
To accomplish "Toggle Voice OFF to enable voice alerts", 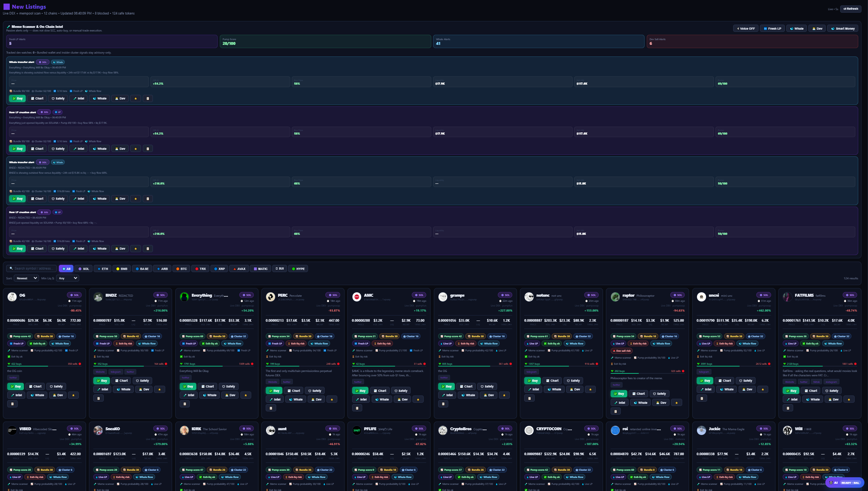I will [x=745, y=28].
